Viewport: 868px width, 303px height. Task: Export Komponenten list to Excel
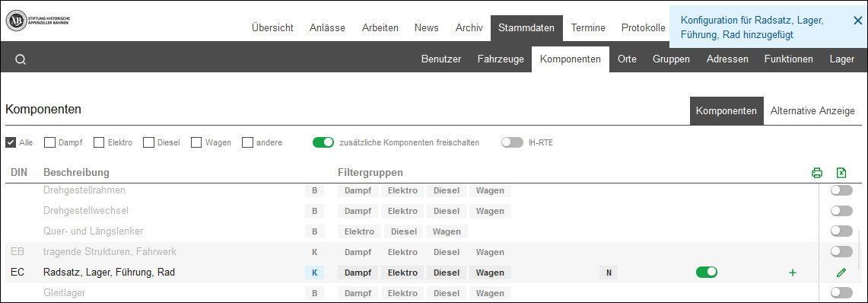pyautogui.click(x=841, y=173)
